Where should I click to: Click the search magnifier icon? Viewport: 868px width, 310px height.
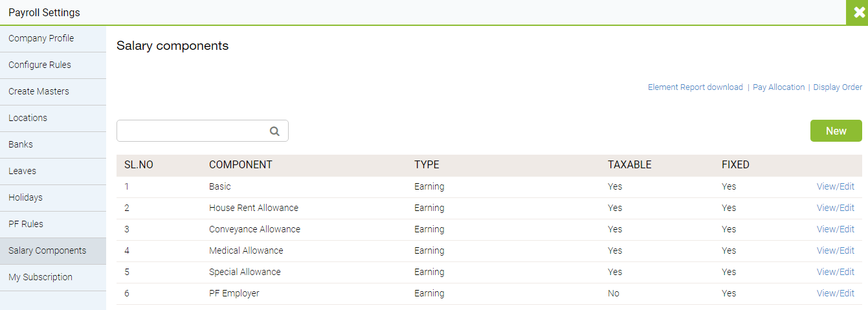(x=274, y=131)
